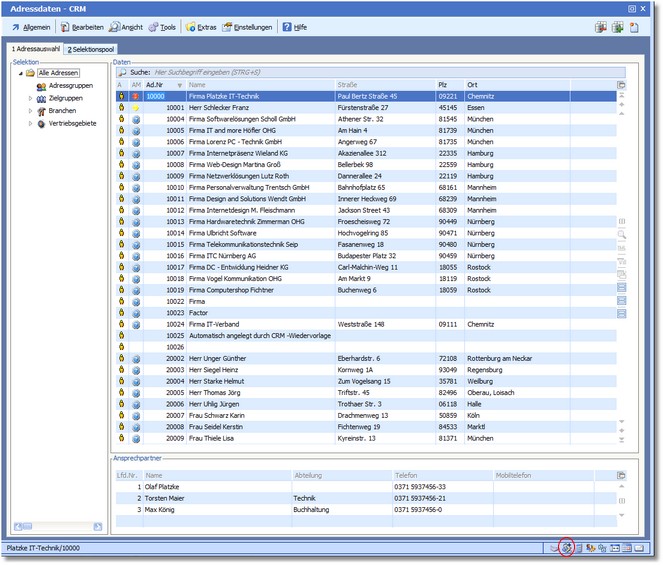Image resolution: width=663 pixels, height=565 pixels.
Task: Select the Branchen tree item
Action: pyautogui.click(x=62, y=111)
